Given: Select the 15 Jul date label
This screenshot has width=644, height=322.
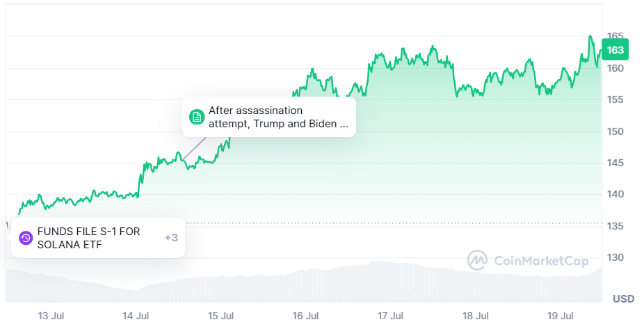Looking at the screenshot, I should click(x=220, y=316).
